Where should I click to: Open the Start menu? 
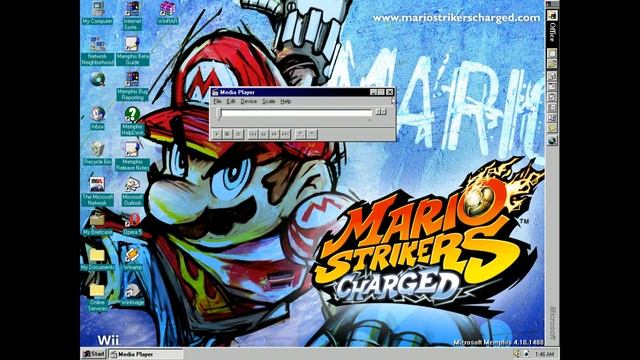tap(93, 354)
